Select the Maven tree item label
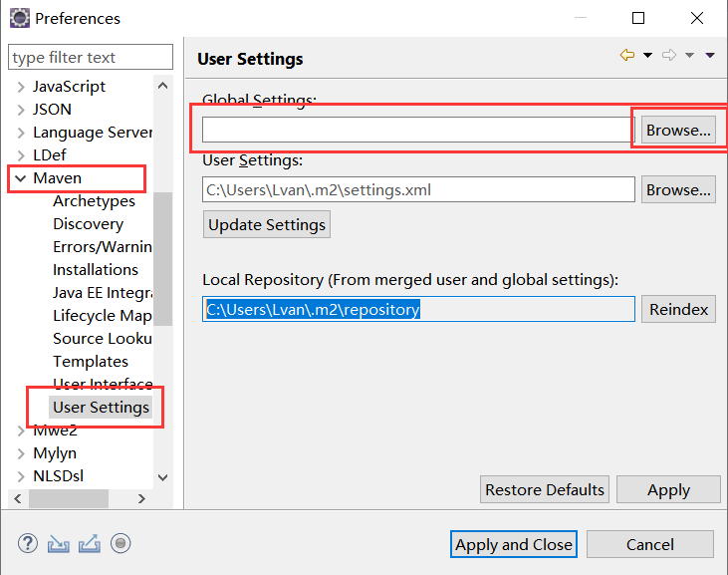The width and height of the screenshot is (728, 575). pos(57,178)
